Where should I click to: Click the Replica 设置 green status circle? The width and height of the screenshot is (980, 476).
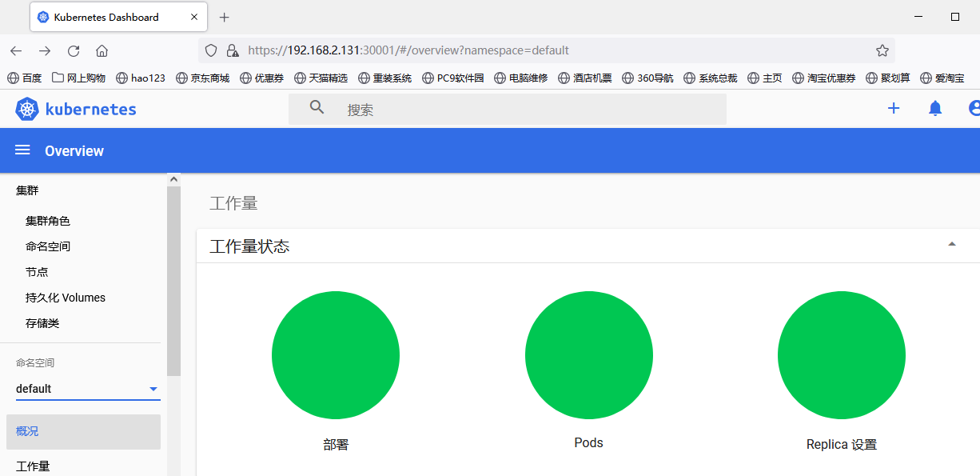click(x=842, y=355)
